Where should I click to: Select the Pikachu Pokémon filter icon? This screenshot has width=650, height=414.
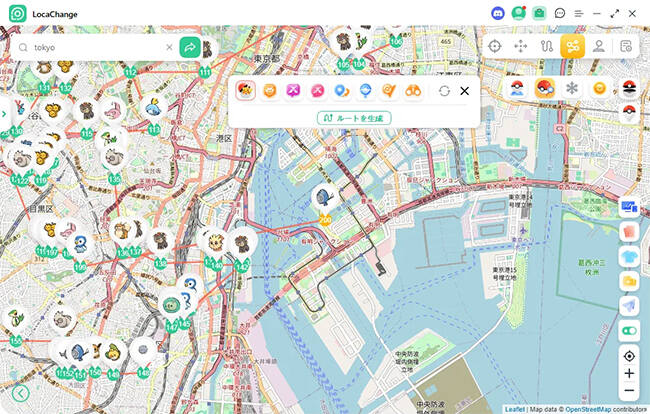[x=245, y=90]
